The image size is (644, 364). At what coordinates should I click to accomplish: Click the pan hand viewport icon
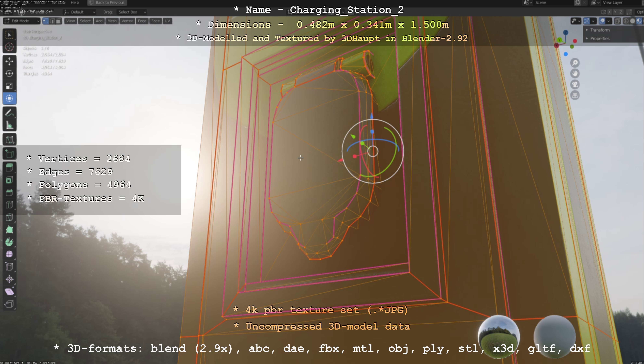[575, 73]
